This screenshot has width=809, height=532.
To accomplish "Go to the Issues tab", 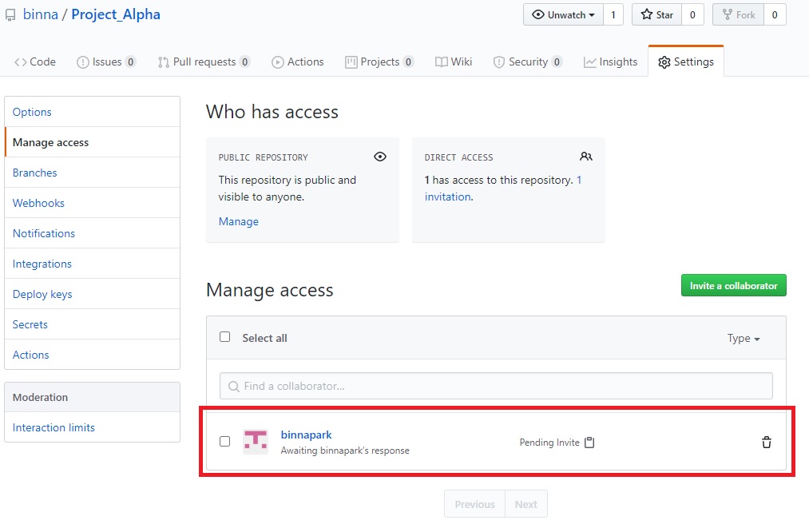I will pyautogui.click(x=106, y=62).
